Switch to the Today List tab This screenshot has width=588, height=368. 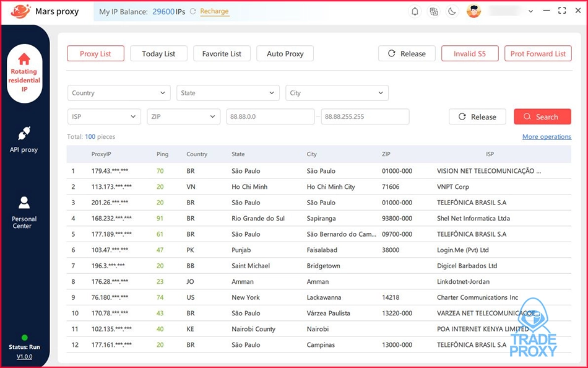(x=158, y=54)
